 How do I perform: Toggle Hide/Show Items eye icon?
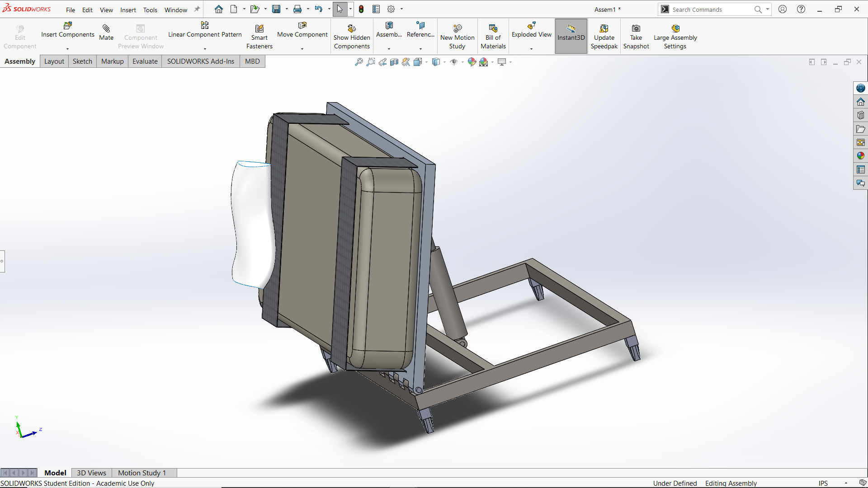point(454,62)
